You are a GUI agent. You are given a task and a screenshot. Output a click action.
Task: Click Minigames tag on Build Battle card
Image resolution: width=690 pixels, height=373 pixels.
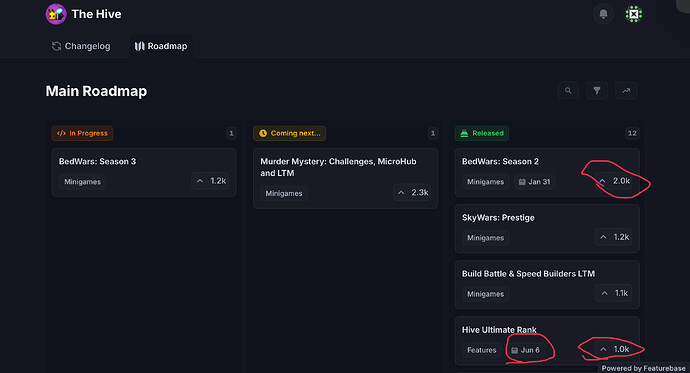[x=485, y=294]
